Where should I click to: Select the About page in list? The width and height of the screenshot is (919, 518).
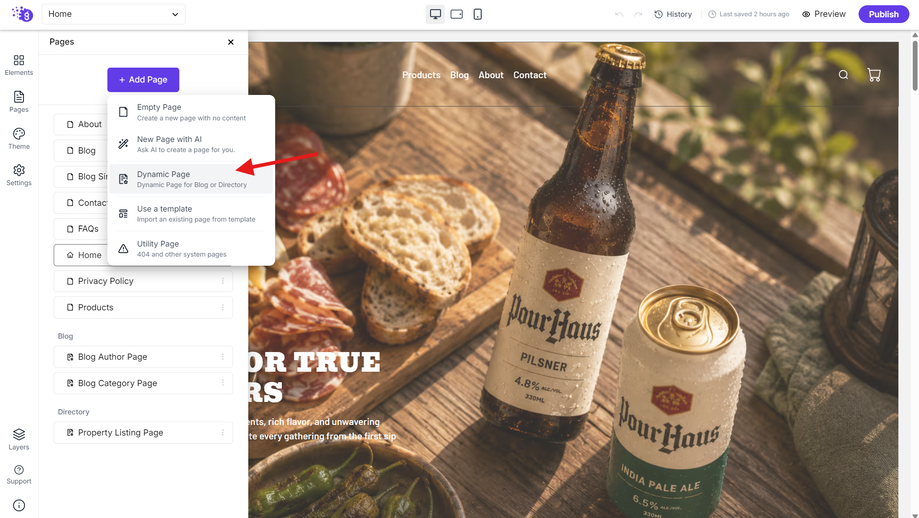tap(81, 124)
